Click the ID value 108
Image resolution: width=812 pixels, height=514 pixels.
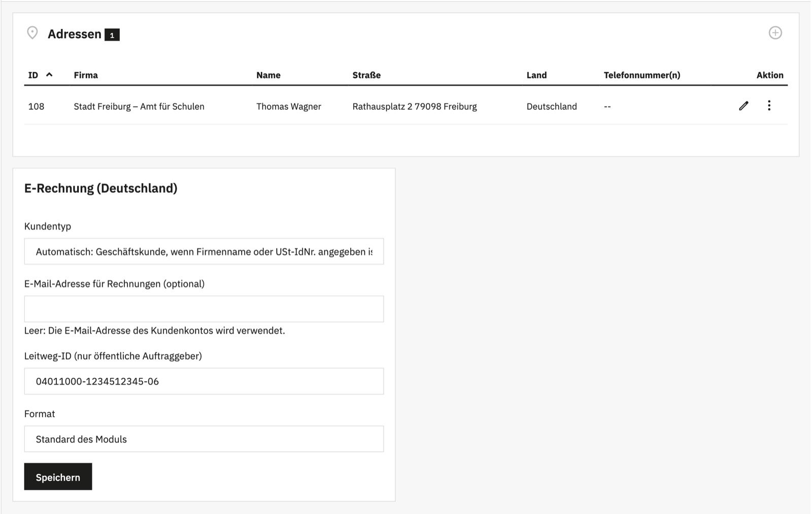click(x=36, y=106)
